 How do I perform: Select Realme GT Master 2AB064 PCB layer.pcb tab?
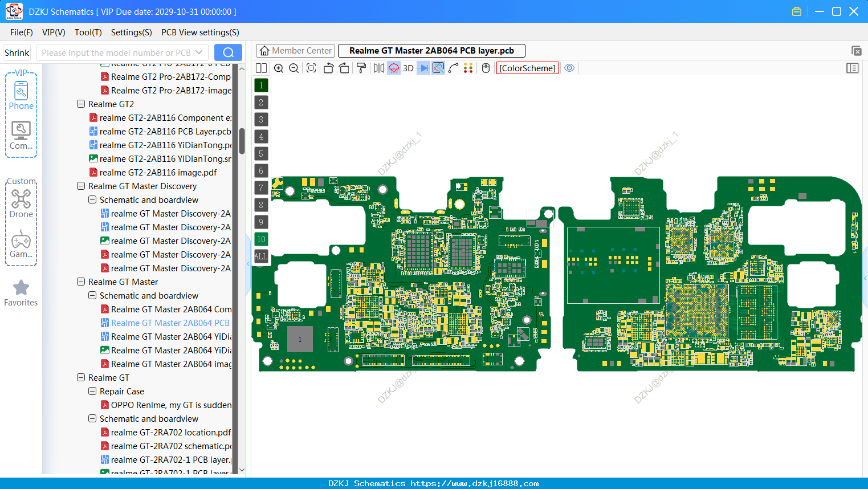[431, 51]
